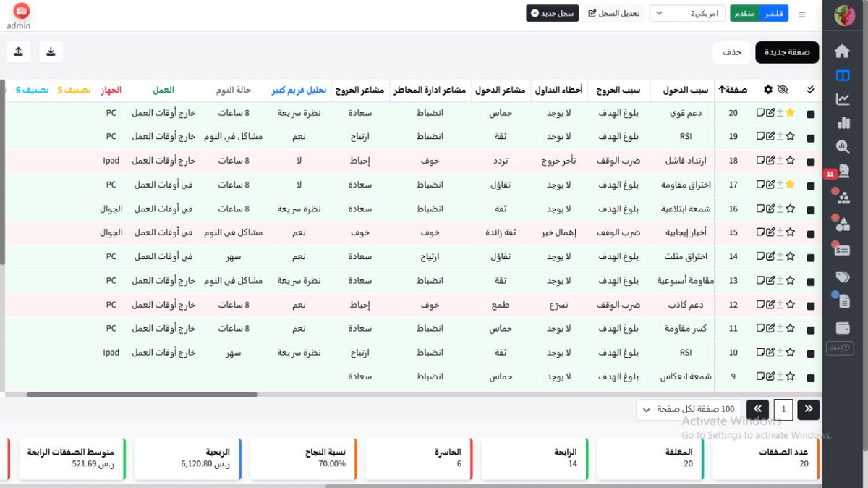Click the صفقة جديدة new trade button
The height and width of the screenshot is (488, 868).
[x=787, y=52]
